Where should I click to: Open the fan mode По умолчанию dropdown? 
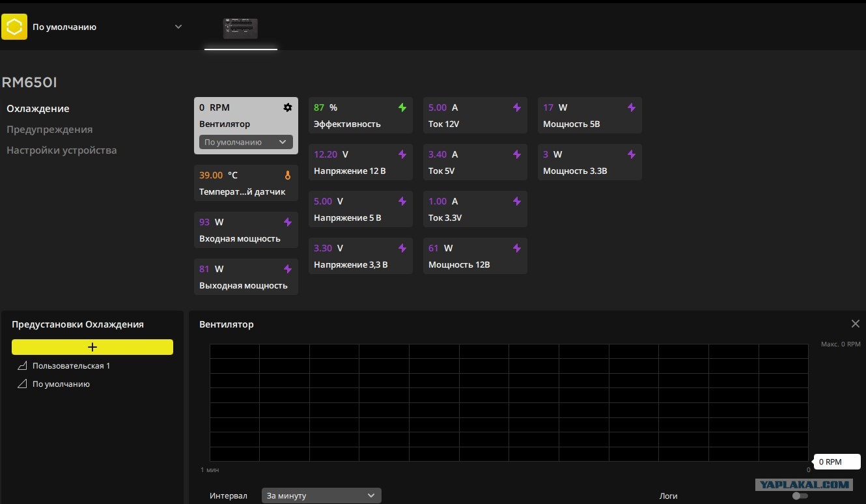[246, 142]
